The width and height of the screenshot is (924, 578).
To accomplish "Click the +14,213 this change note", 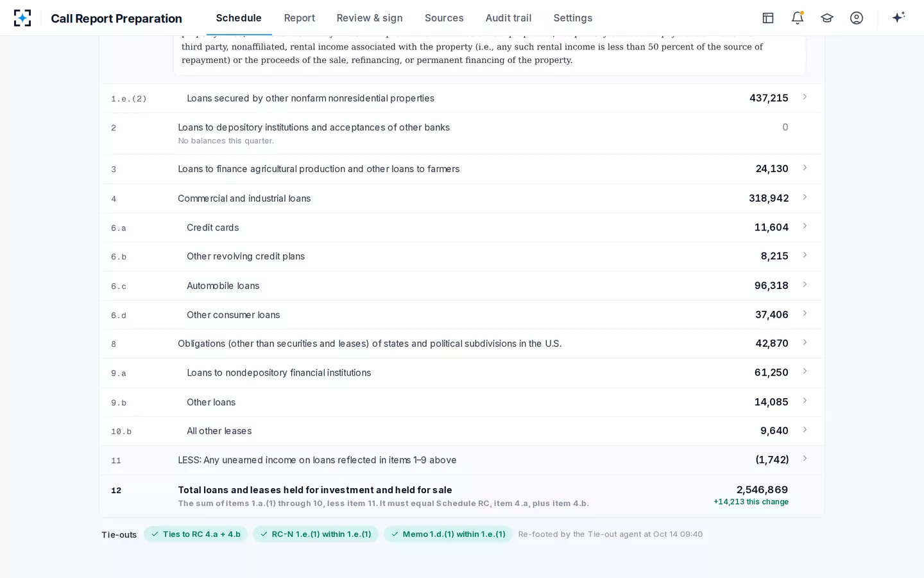I will pos(751,502).
